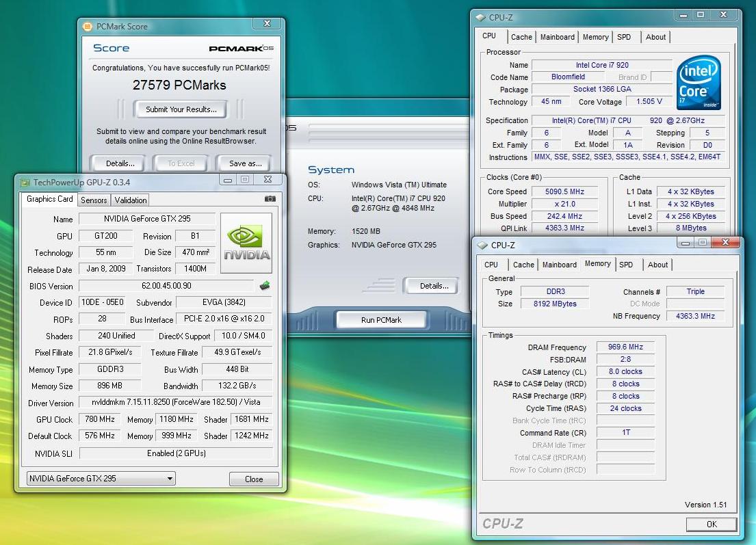Click the BIOS save chip icon in GPU-Z
The image size is (756, 545).
click(265, 286)
